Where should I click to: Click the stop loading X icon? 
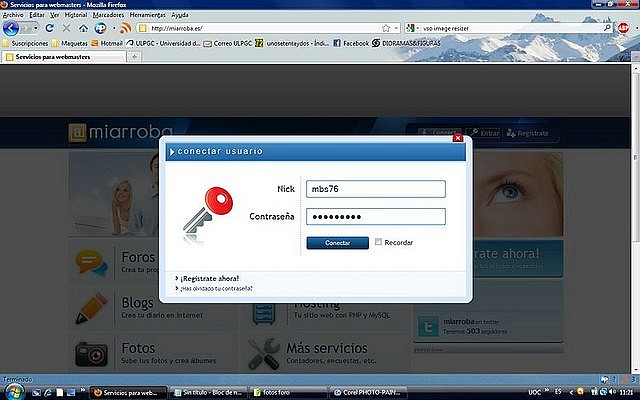pos(66,28)
